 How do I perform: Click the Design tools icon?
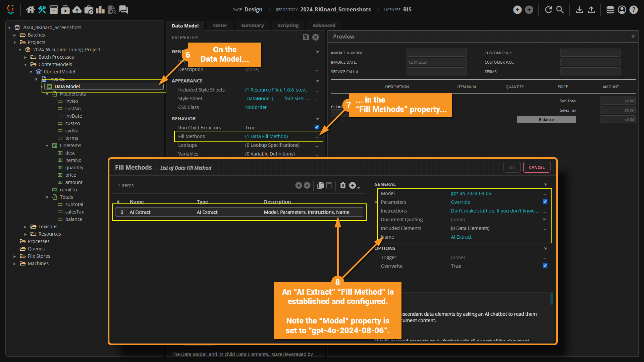[42, 10]
